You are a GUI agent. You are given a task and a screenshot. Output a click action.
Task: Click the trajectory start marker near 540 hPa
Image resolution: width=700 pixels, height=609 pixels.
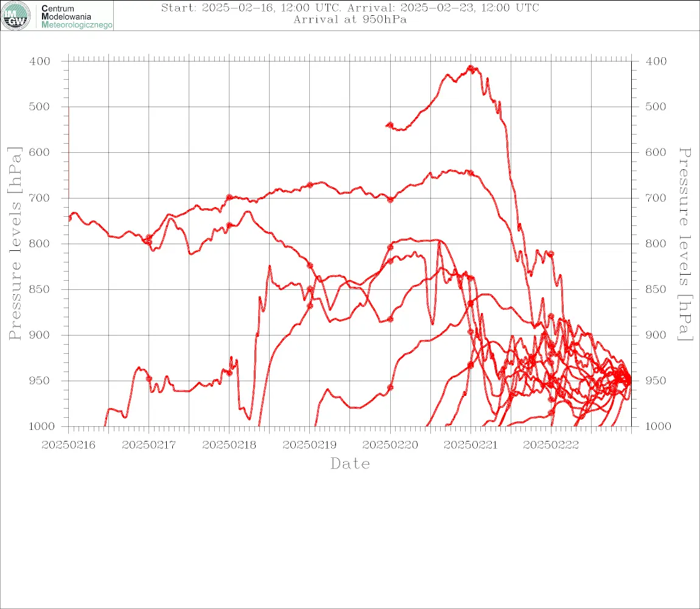390,125
